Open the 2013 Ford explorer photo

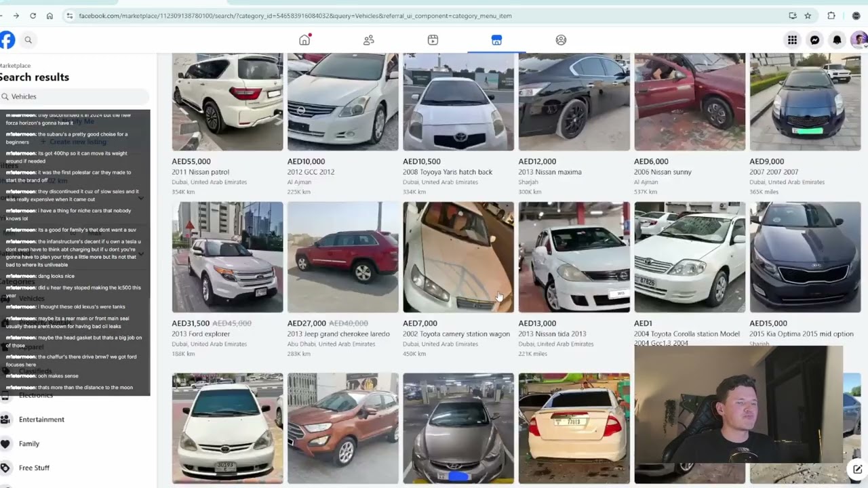tap(227, 257)
